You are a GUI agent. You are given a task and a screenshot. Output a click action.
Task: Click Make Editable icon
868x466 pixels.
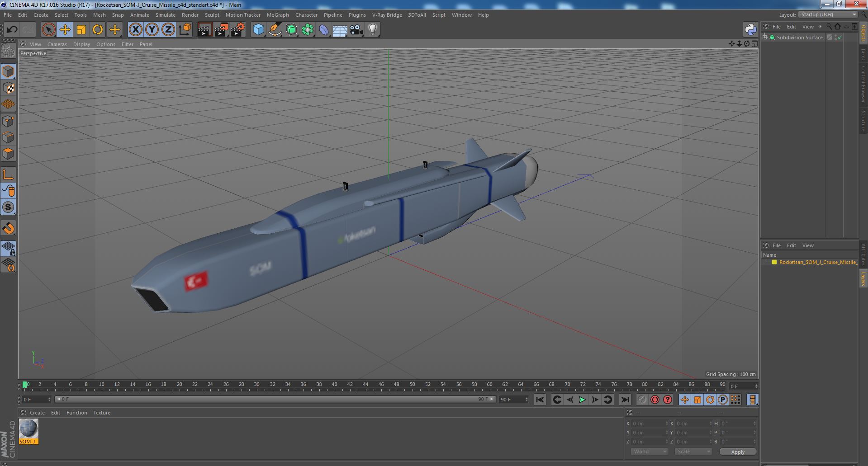(x=8, y=51)
